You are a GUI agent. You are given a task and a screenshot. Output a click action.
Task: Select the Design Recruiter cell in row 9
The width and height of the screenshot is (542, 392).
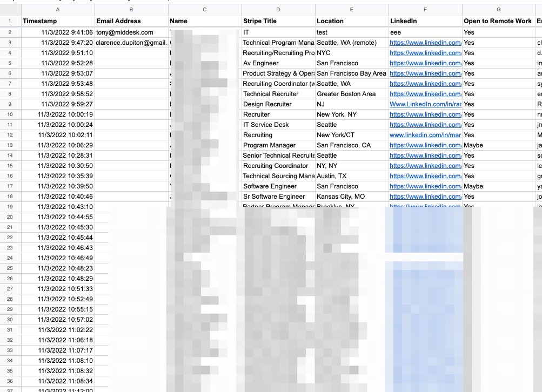277,104
